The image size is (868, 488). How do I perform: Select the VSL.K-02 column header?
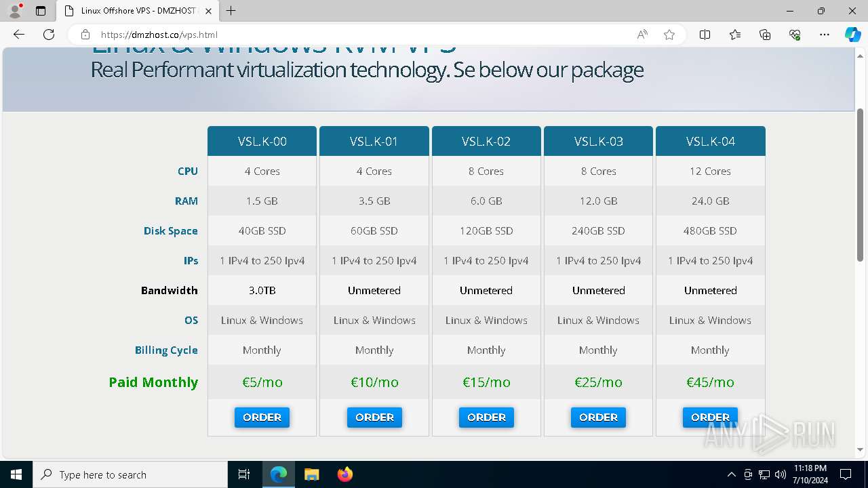tap(486, 141)
